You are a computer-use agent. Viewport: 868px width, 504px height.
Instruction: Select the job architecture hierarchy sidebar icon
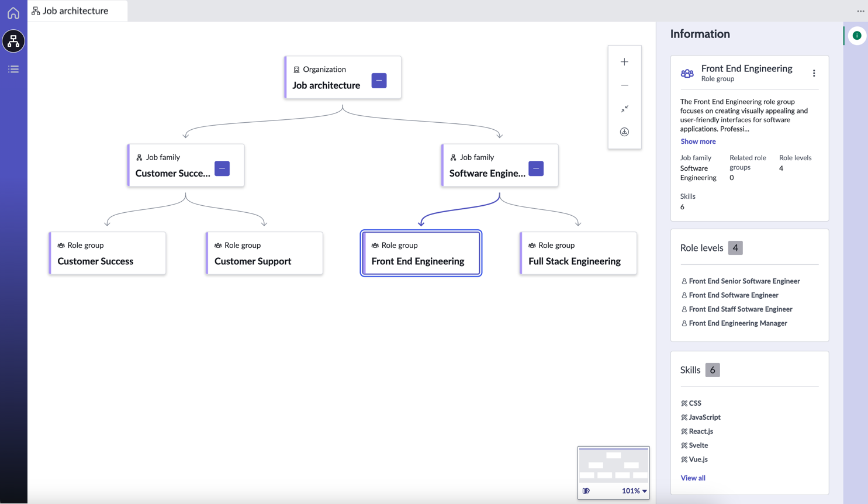pos(13,42)
